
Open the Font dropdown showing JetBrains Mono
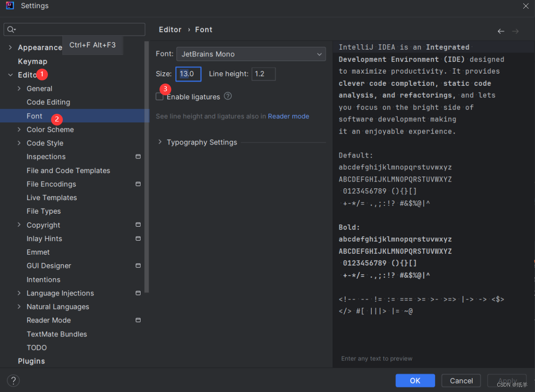pyautogui.click(x=251, y=54)
